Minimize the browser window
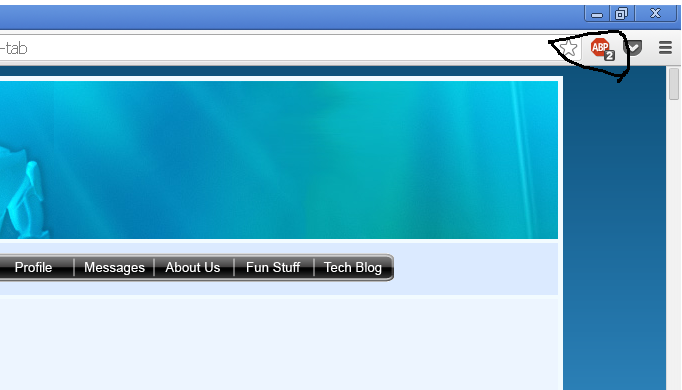This screenshot has height=390, width=682. (x=597, y=14)
